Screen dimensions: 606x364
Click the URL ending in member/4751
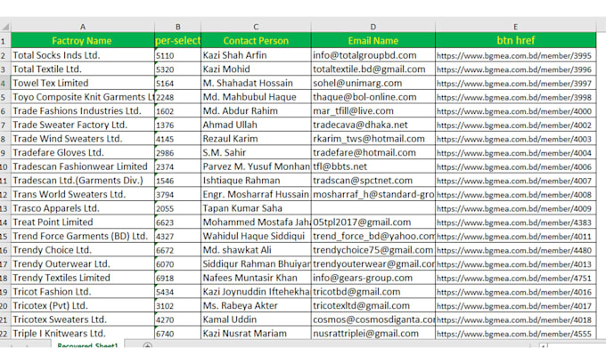516,278
